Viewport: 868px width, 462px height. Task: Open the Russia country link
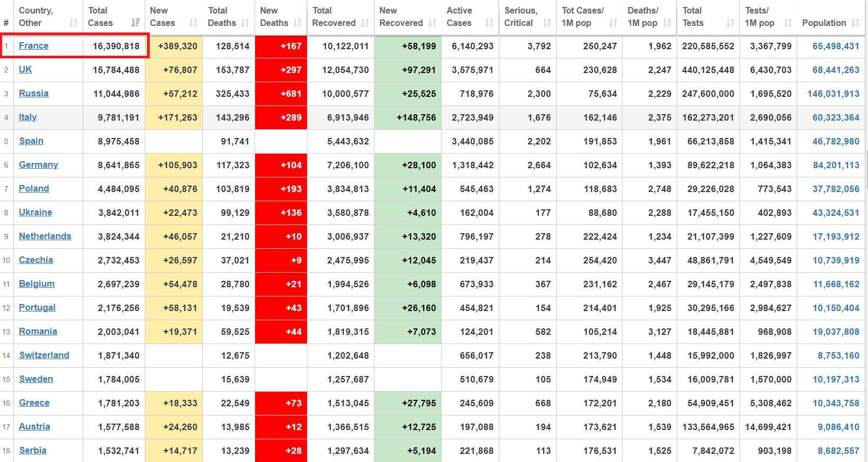coord(34,94)
